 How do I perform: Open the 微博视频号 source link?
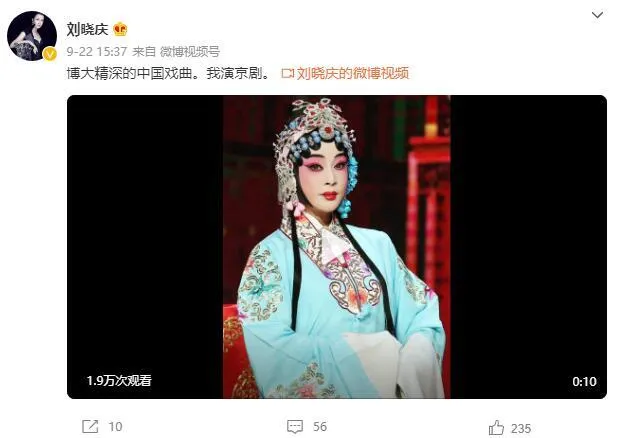(x=190, y=52)
